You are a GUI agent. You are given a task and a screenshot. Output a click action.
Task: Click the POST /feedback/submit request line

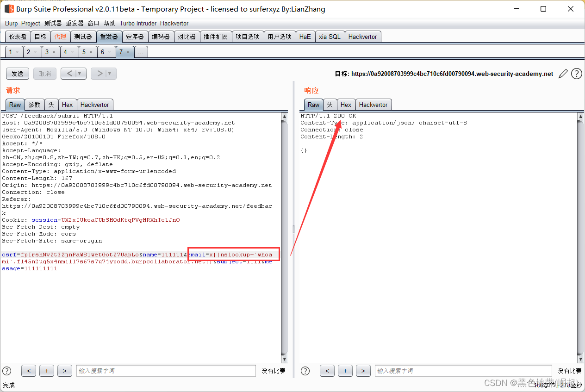click(x=57, y=116)
